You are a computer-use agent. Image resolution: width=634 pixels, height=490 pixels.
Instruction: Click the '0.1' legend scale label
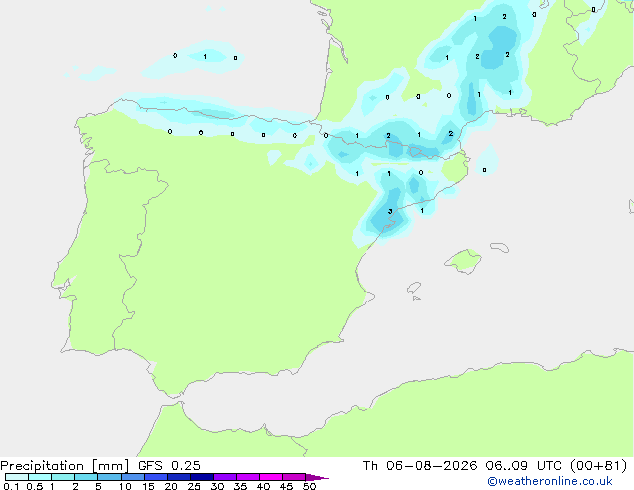click(x=11, y=486)
